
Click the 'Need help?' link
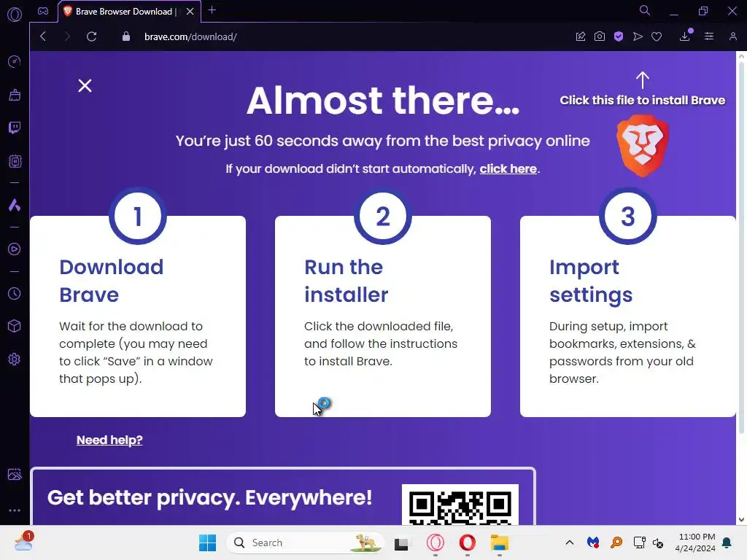coord(109,440)
